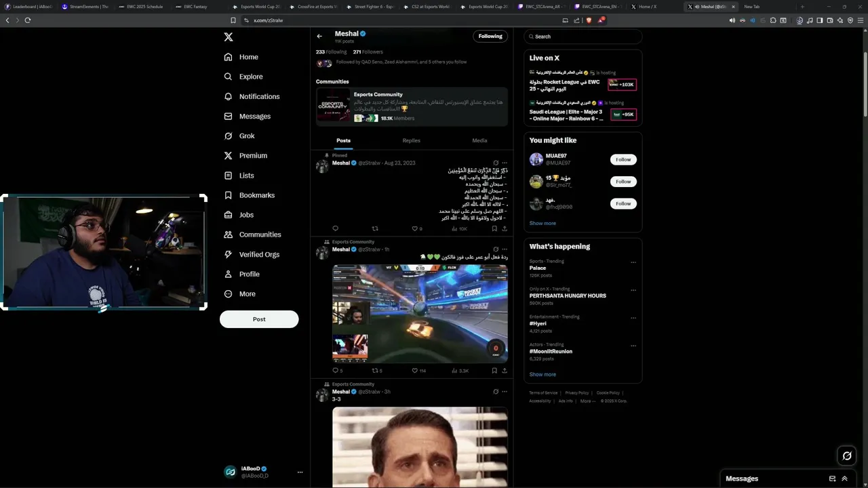Follow @Sir_mo77_
Image resolution: width=868 pixels, height=488 pixels.
[x=623, y=182]
